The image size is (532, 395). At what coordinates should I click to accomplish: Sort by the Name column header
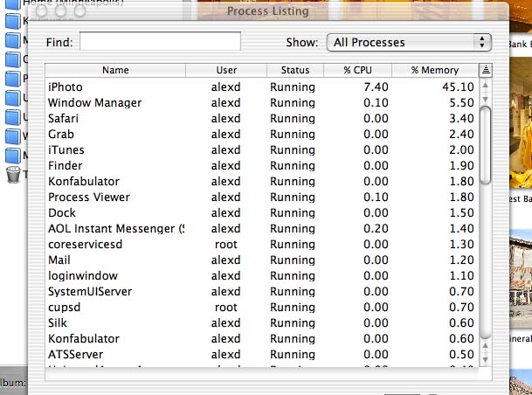[x=115, y=70]
